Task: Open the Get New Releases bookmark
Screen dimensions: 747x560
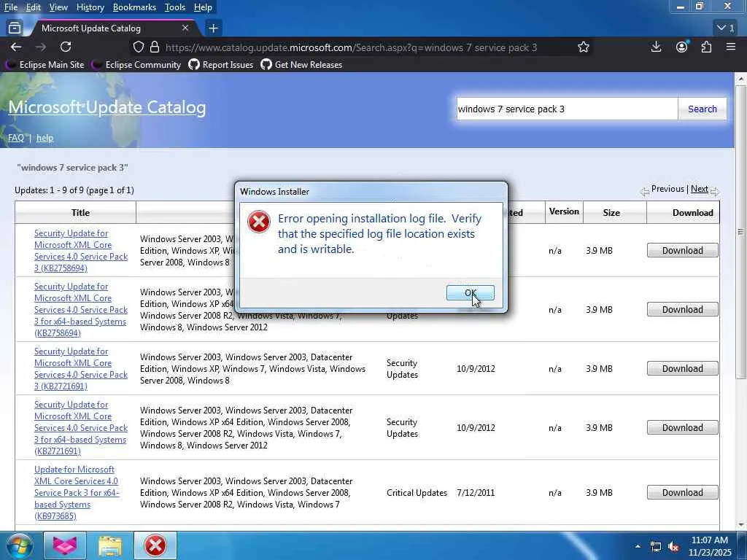Action: 301,65
